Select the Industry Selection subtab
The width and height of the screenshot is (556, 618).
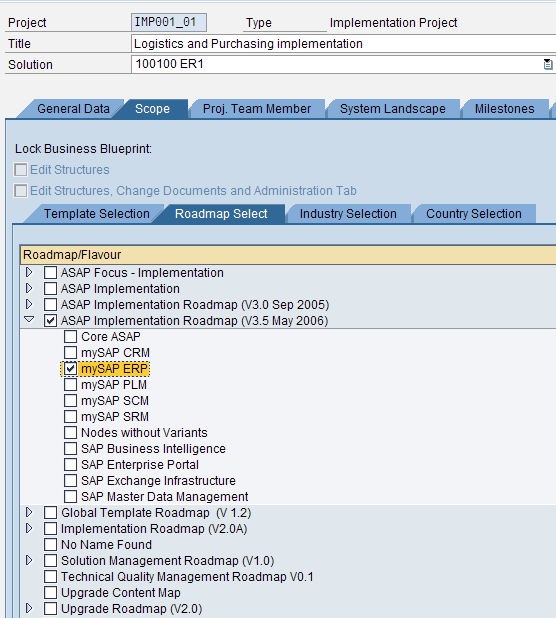point(348,214)
